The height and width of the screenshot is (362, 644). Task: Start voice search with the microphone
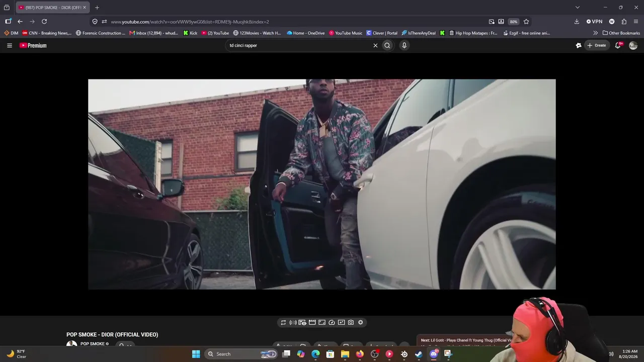[404, 45]
